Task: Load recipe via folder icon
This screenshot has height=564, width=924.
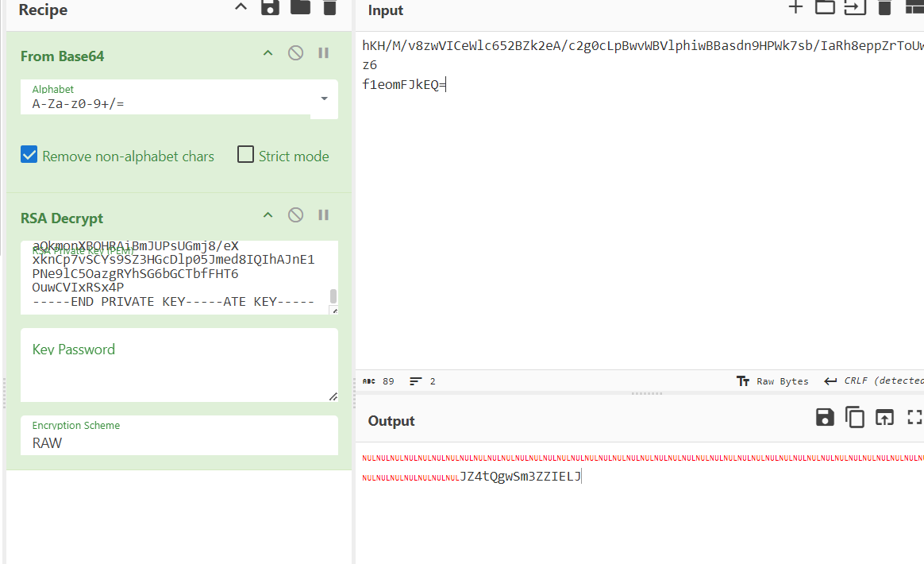Action: click(301, 6)
